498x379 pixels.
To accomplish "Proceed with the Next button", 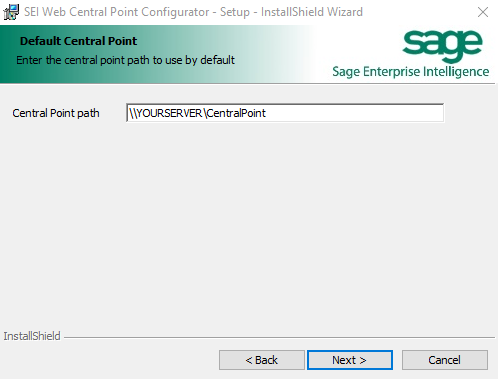I will tap(350, 360).
